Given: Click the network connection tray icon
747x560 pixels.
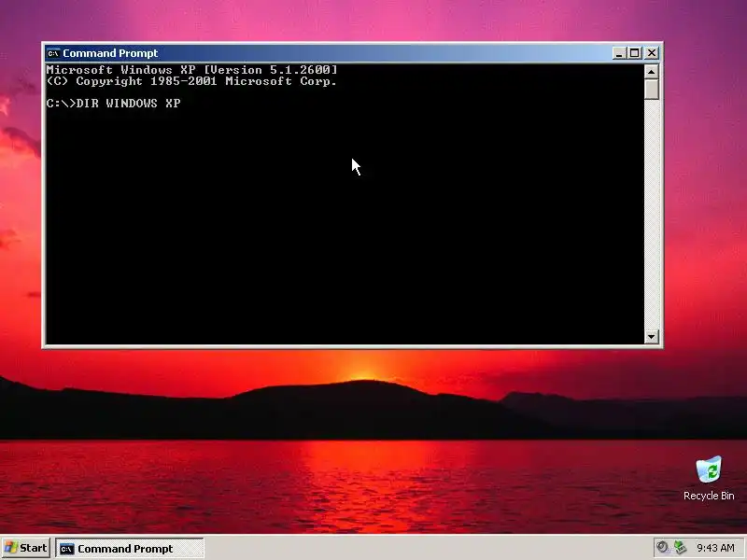Looking at the screenshot, I should (x=680, y=548).
